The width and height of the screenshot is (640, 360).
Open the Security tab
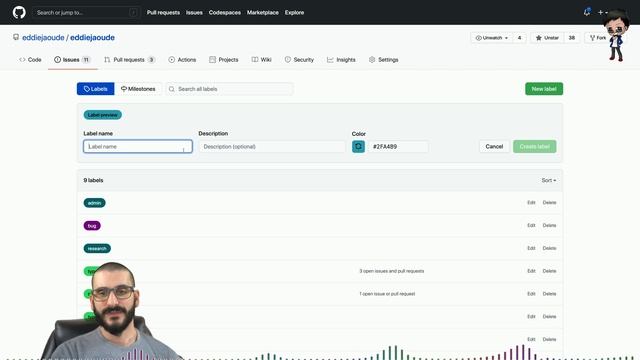299,60
